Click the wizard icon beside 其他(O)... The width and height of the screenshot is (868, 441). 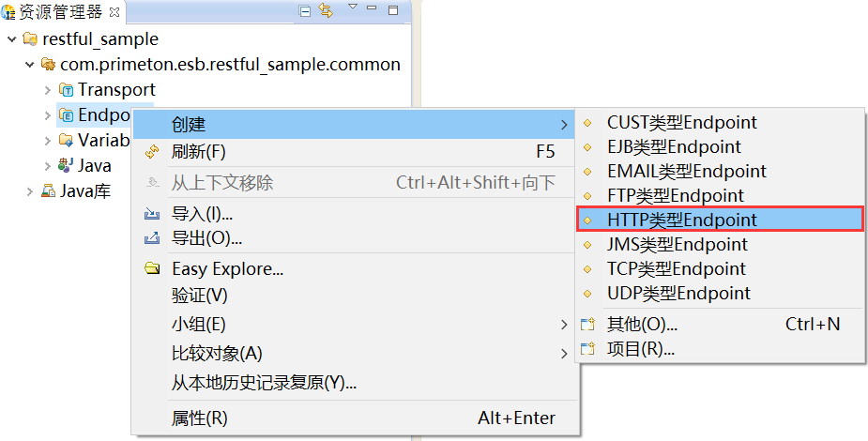[588, 325]
